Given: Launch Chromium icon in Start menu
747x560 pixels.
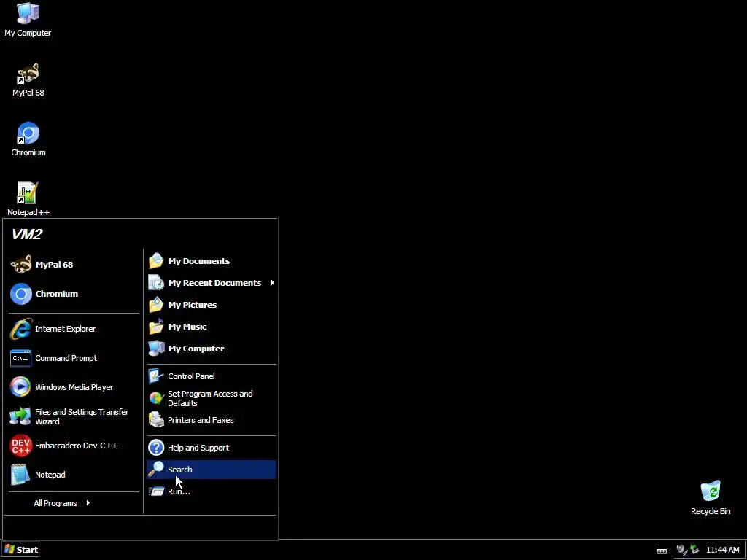Looking at the screenshot, I should (x=21, y=294).
